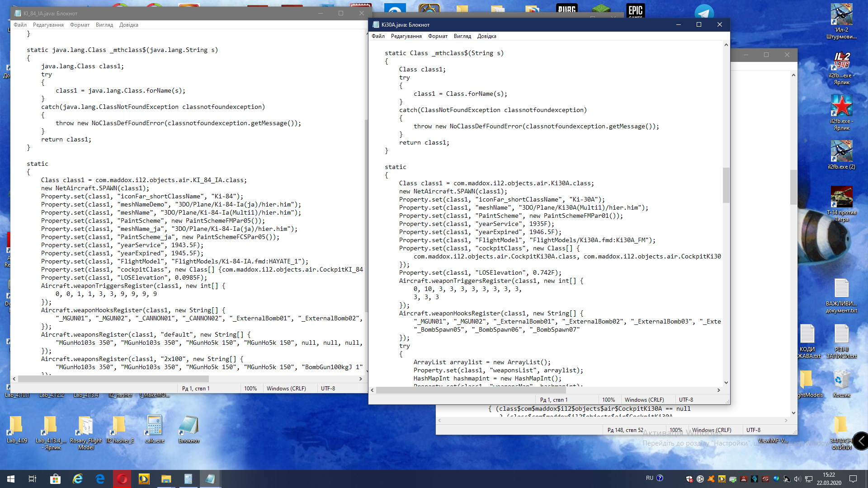Viewport: 868px width, 488px height.
Task: Open the Microsoft Store taskbar icon
Action: pos(55,479)
